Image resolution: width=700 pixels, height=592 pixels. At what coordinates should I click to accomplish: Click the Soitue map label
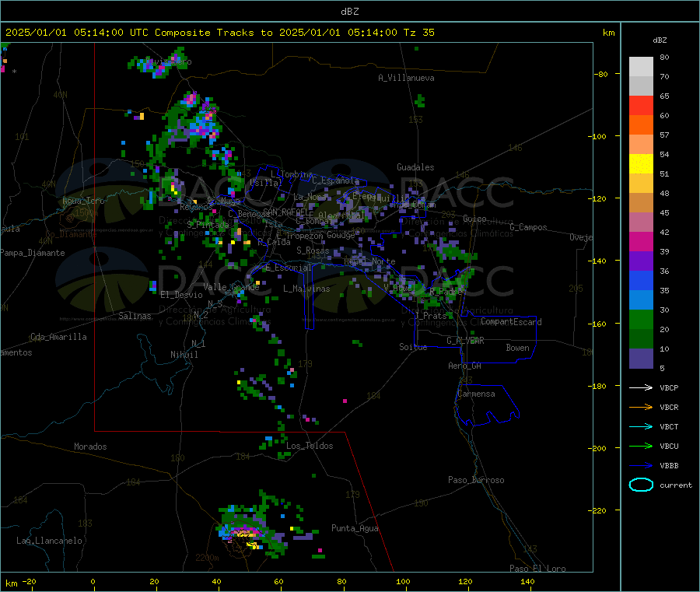click(413, 347)
